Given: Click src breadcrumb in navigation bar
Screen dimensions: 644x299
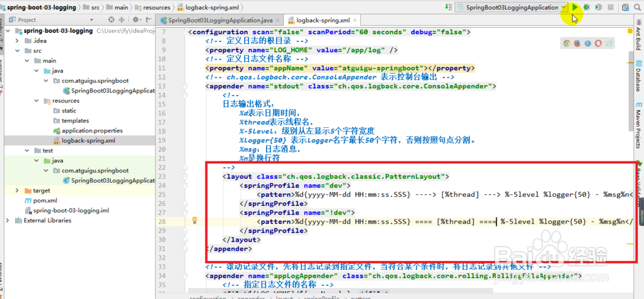Looking at the screenshot, I should [x=93, y=7].
